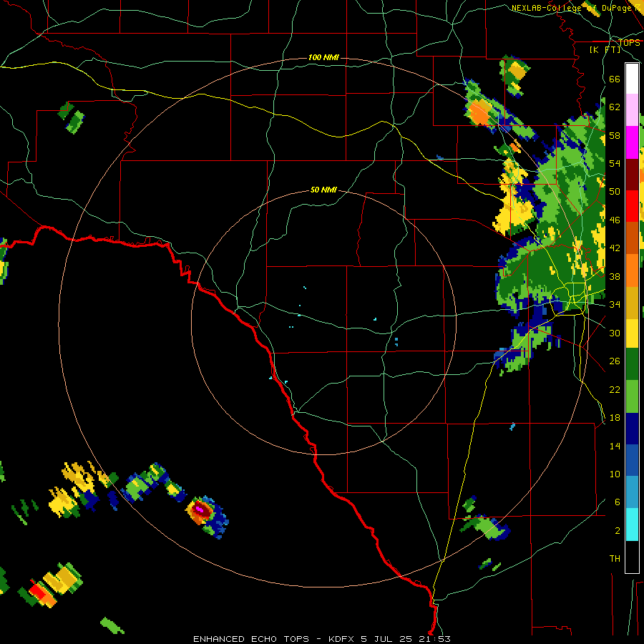
Task: Click the '54' legend value
Action: (615, 163)
